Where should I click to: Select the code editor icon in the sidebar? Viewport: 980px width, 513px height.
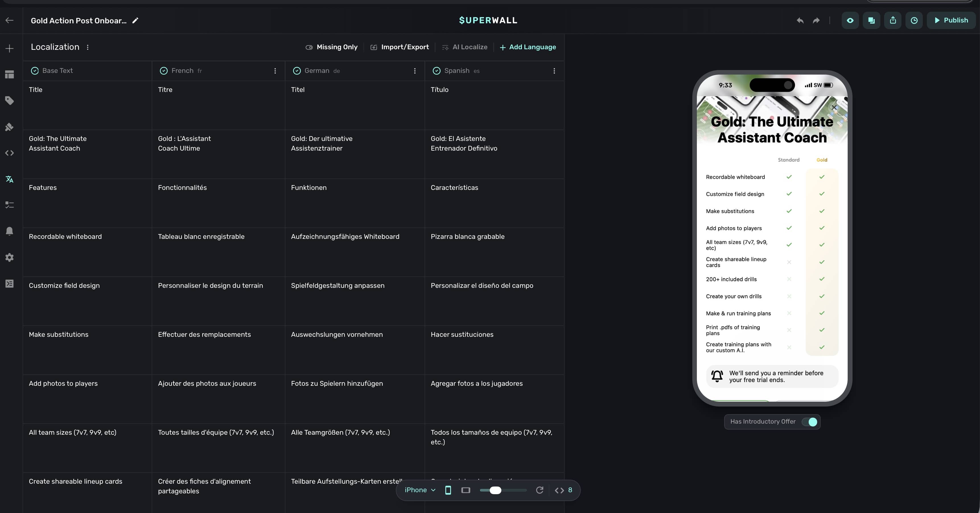coord(9,153)
